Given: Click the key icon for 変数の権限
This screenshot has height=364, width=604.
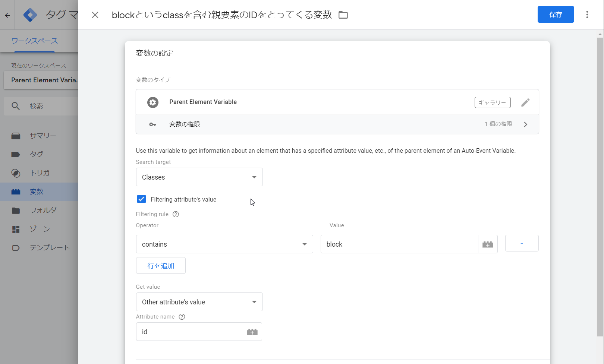Looking at the screenshot, I should tap(152, 124).
